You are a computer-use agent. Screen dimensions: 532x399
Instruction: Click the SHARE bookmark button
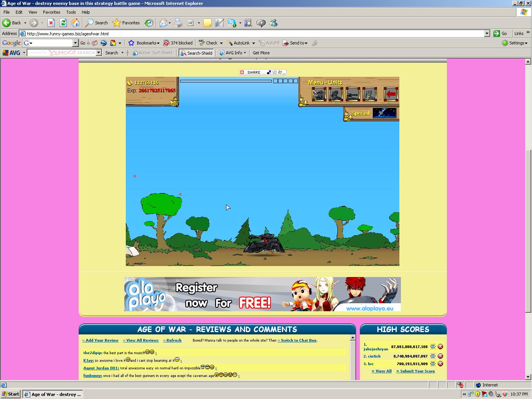(262, 72)
